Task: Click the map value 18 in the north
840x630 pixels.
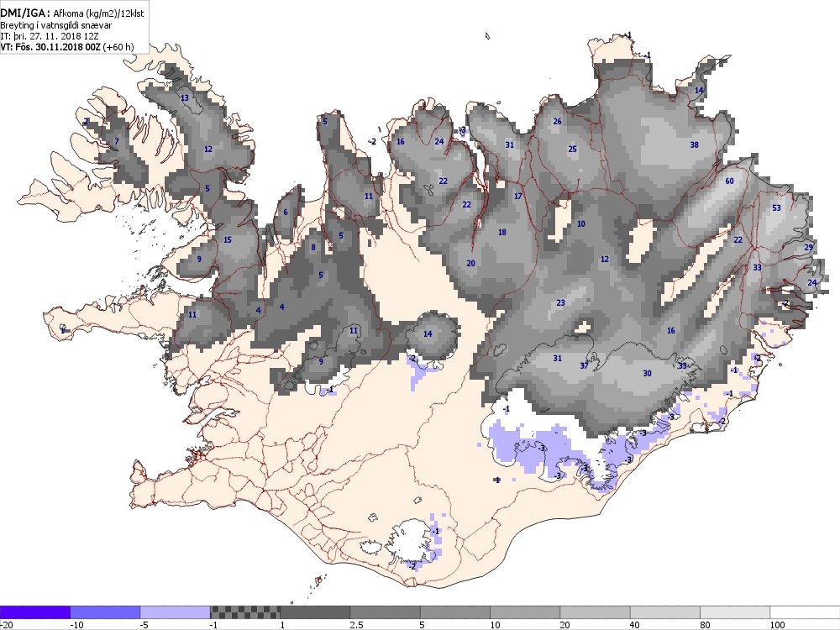Action: [502, 233]
